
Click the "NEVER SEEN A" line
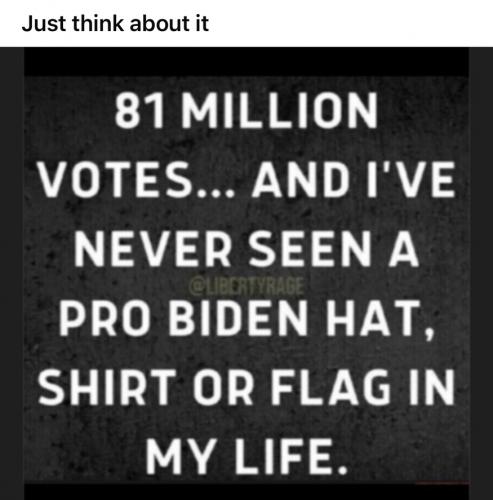point(246,249)
